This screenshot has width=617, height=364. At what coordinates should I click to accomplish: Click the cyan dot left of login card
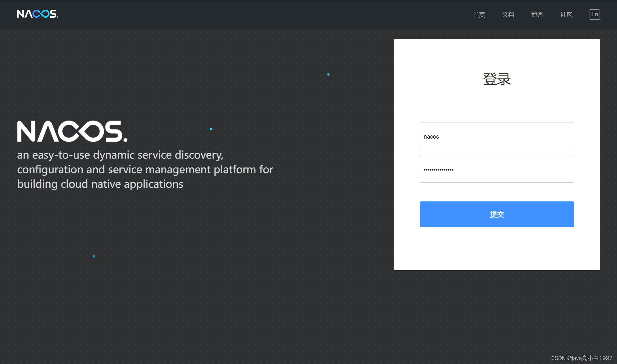pos(328,75)
